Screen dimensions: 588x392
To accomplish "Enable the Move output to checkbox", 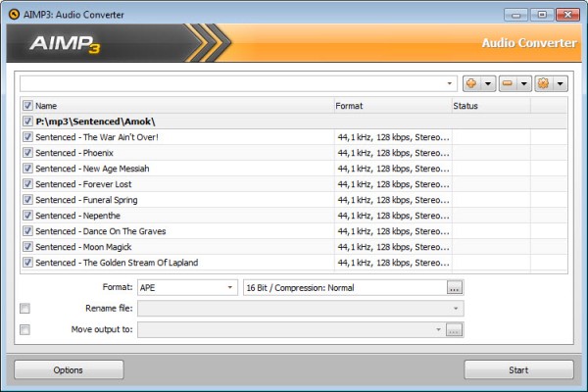I will pyautogui.click(x=24, y=329).
